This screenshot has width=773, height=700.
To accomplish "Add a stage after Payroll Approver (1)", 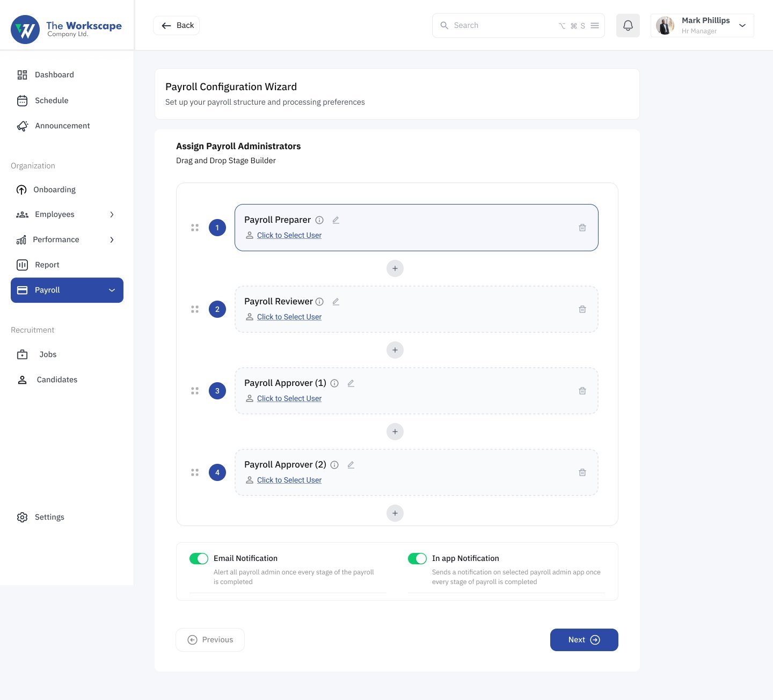I will pyautogui.click(x=395, y=432).
